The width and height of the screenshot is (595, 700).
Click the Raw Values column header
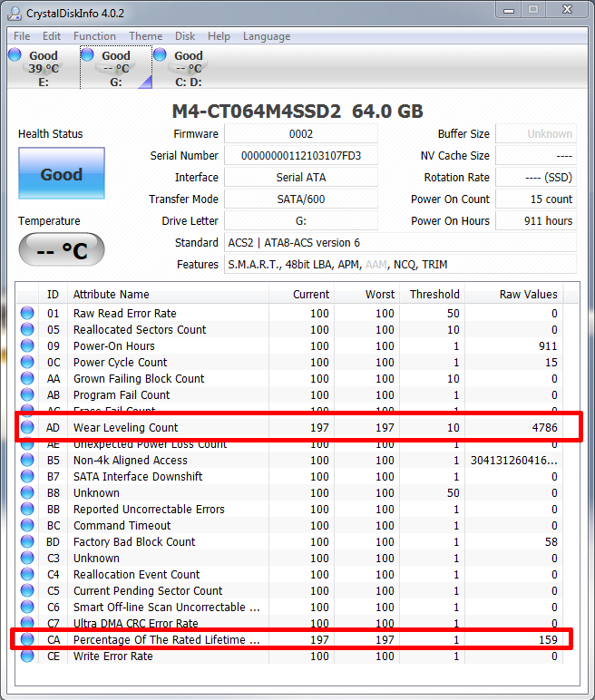(x=514, y=295)
